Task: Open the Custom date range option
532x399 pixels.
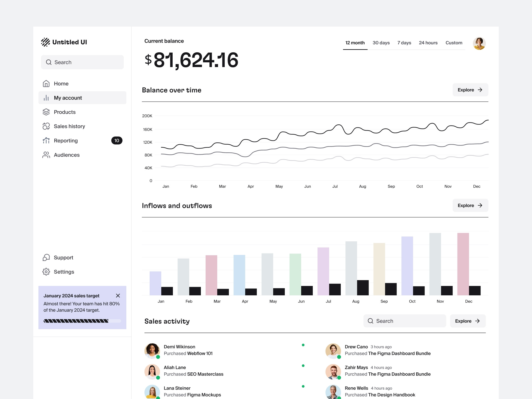Action: pyautogui.click(x=454, y=43)
